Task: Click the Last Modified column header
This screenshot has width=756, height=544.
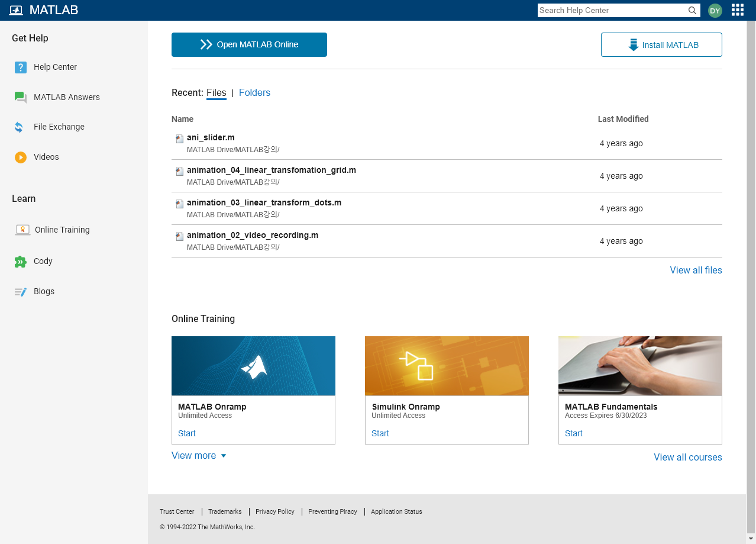Action: coord(623,120)
